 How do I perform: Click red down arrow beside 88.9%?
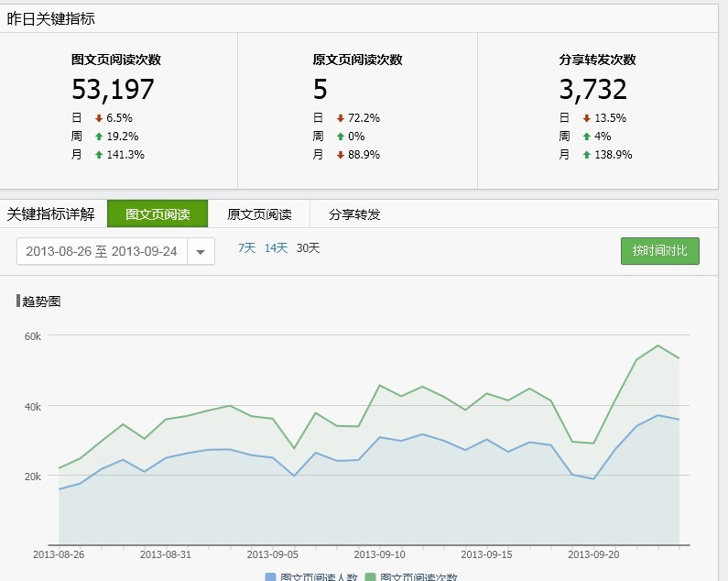(x=340, y=155)
